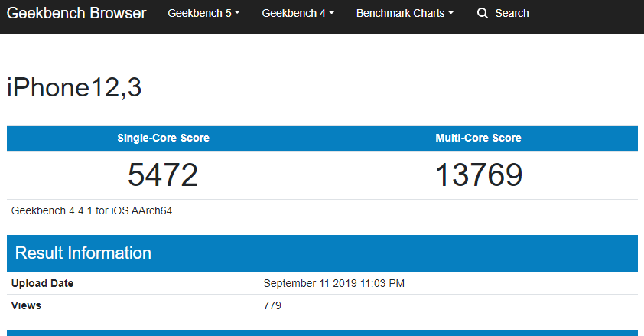The height and width of the screenshot is (336, 644).
Task: Select the views count 779
Action: click(272, 305)
